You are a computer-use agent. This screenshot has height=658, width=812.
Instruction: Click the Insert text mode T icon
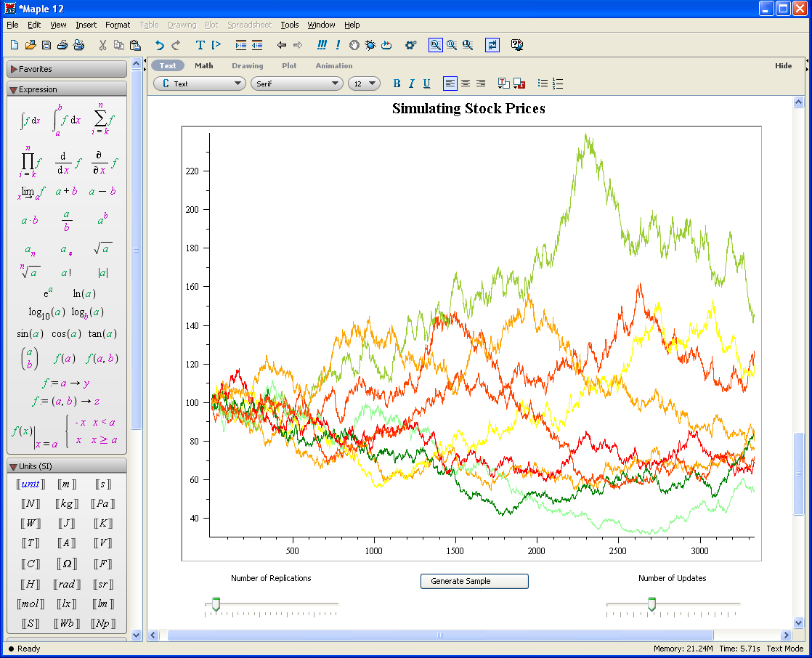(200, 45)
